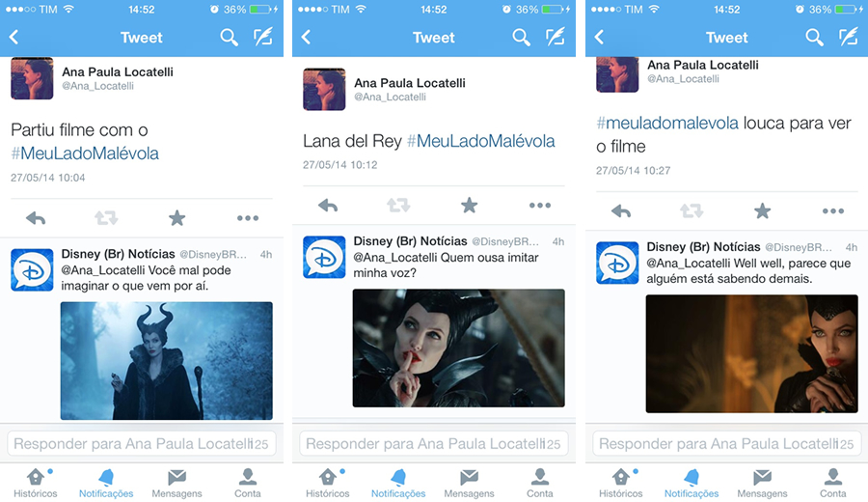Open Disney avatar beside 'Você mal pode imaginar' reply

click(x=32, y=270)
